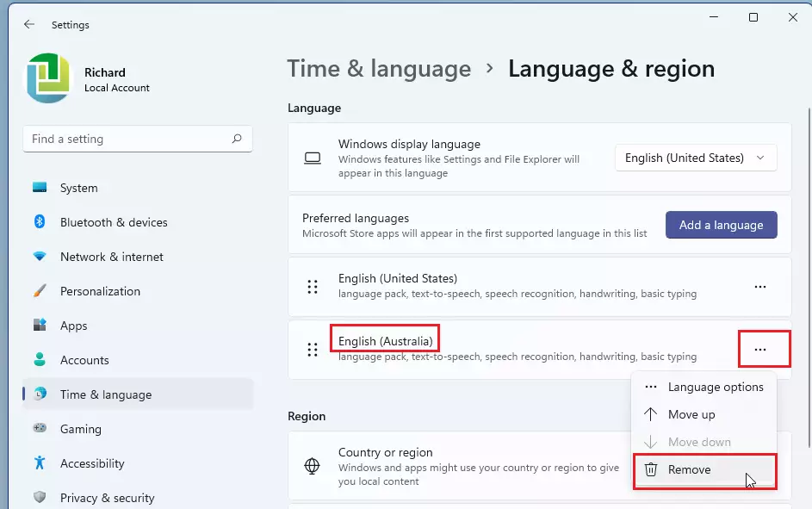Select Accessibility figure icon
Screen dimensions: 812x509
coord(40,462)
